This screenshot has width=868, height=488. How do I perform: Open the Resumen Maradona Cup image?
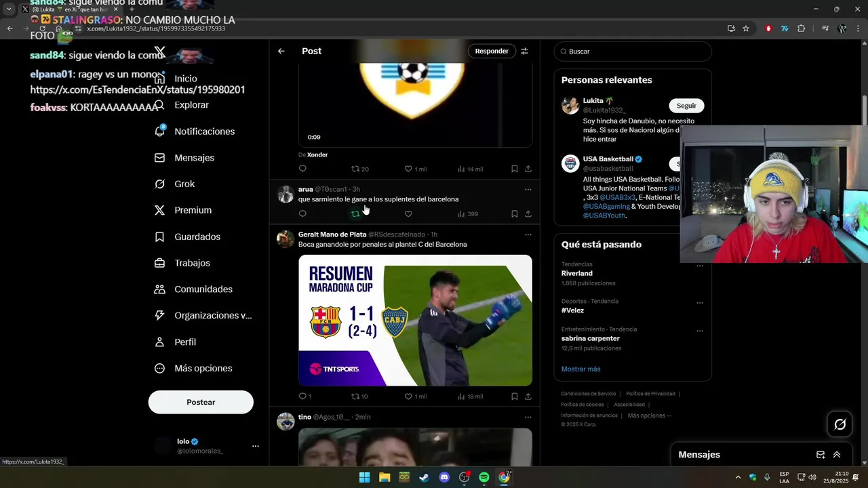[x=415, y=320]
